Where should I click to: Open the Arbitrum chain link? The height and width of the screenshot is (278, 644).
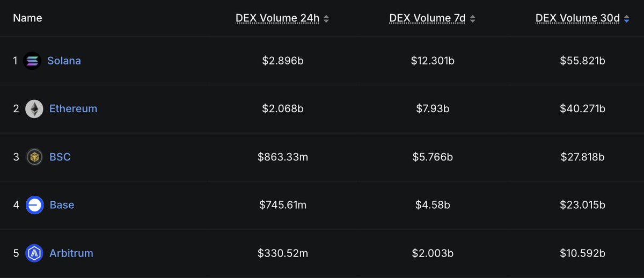[x=71, y=253]
